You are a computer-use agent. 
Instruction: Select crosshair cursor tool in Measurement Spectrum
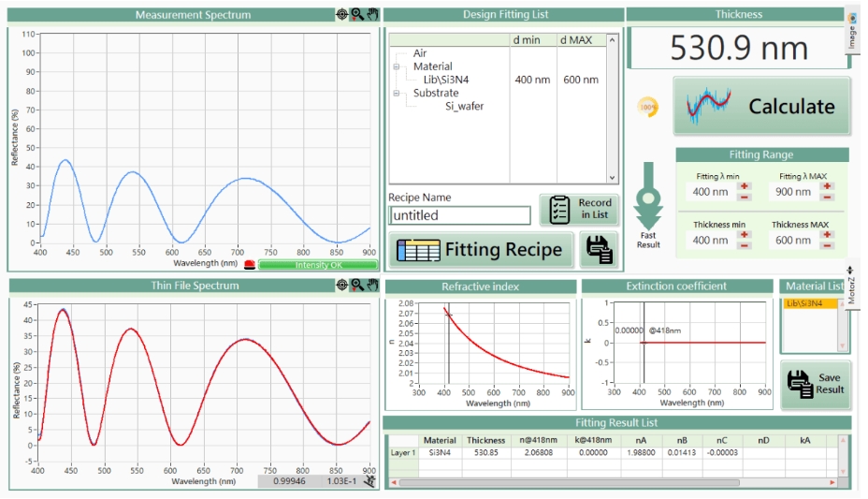tap(342, 15)
